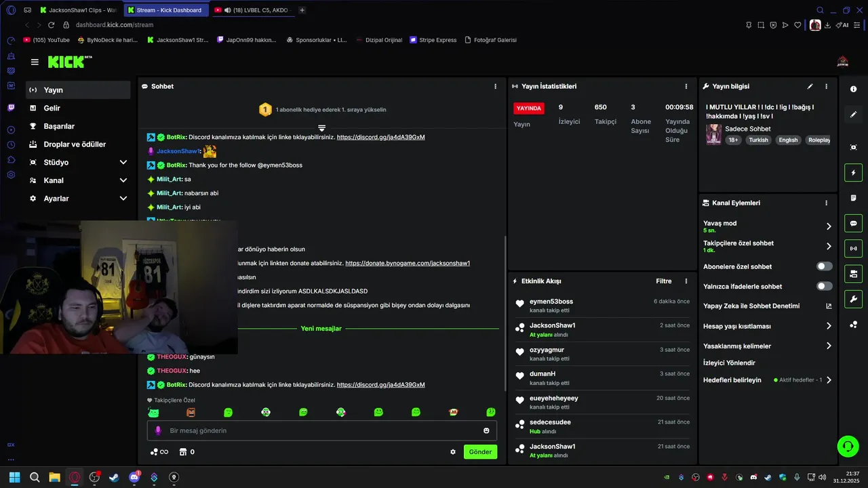
Task: Open Sohbet panel three-dot options
Action: pyautogui.click(x=495, y=86)
